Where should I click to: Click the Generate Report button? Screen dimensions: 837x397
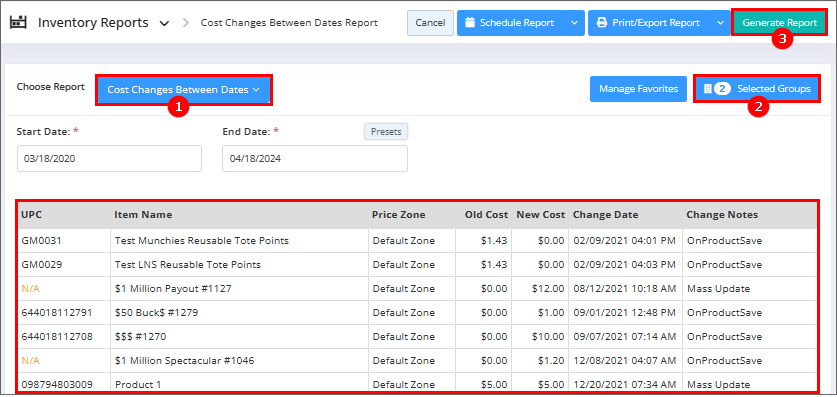tap(780, 23)
